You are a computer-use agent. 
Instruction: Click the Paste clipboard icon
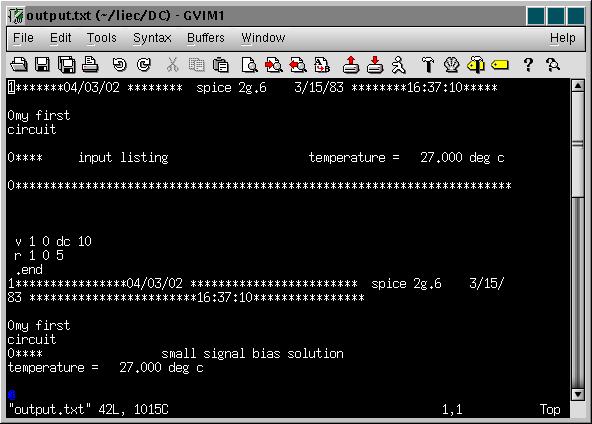coord(220,65)
